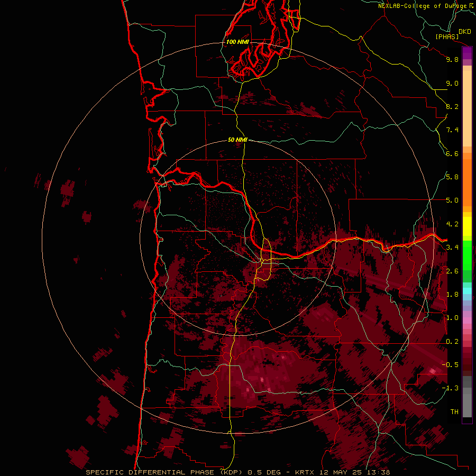The image size is (476, 476).
Task: Click the 7.4 value on the color scale
Action: [452, 130]
